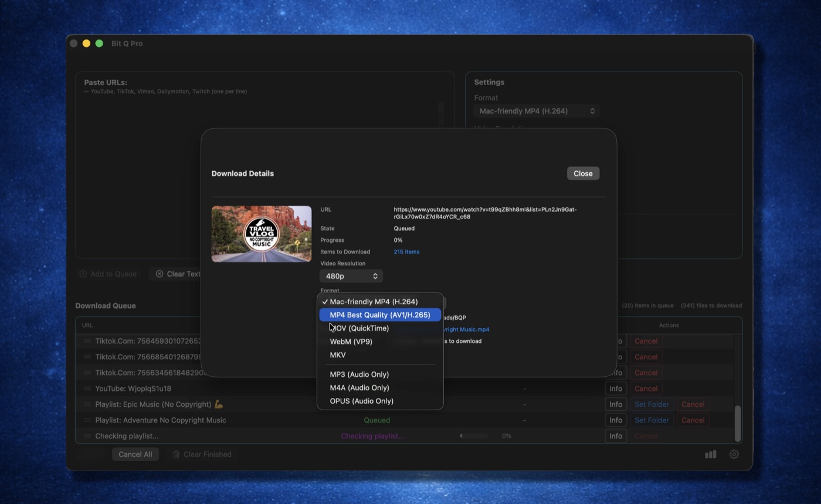Cancel the Tiktok.Com 756685 row

(646, 357)
